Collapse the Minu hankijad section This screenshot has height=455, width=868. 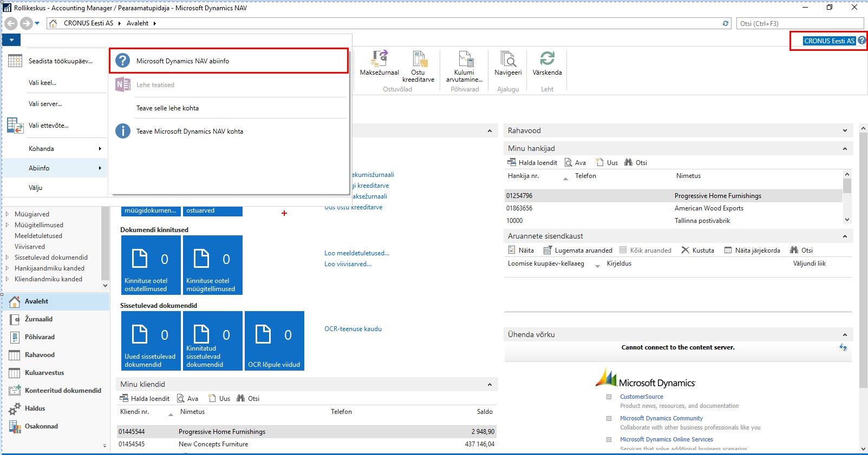[845, 148]
